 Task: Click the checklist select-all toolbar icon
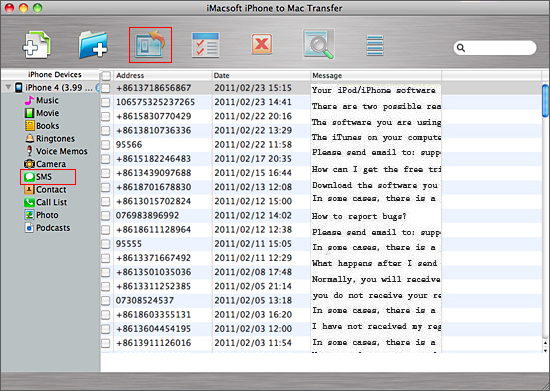tap(206, 45)
